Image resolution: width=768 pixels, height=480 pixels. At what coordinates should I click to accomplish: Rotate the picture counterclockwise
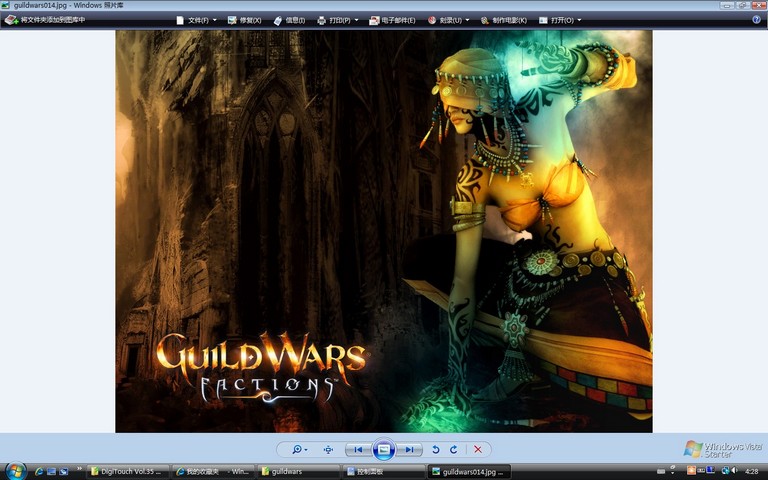tap(435, 449)
